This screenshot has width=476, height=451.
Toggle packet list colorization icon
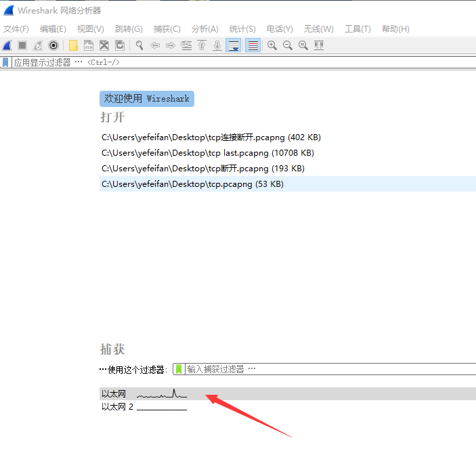[x=253, y=45]
